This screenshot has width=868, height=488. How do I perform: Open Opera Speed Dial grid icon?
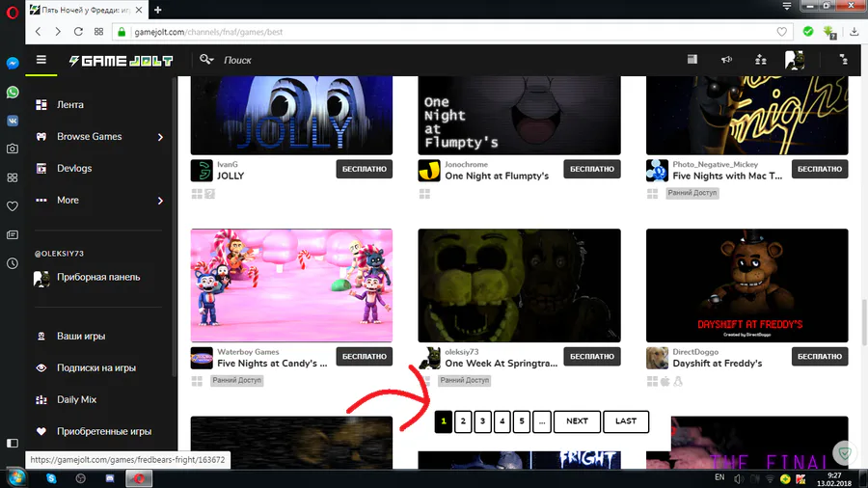pos(98,32)
